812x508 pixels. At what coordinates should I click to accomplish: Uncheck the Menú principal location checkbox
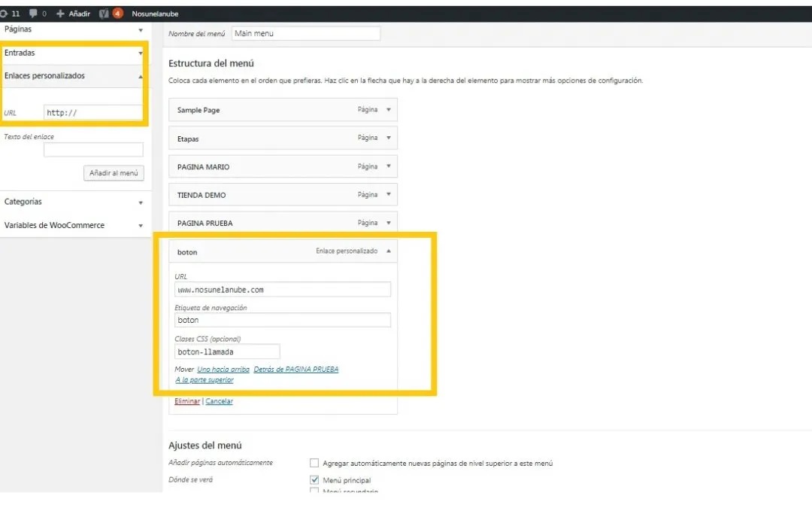[315, 480]
